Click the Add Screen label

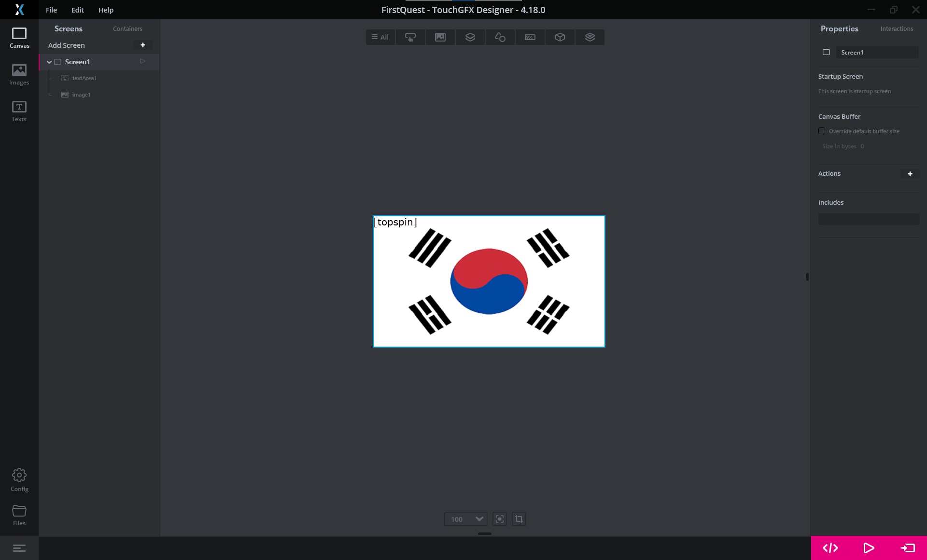click(67, 45)
